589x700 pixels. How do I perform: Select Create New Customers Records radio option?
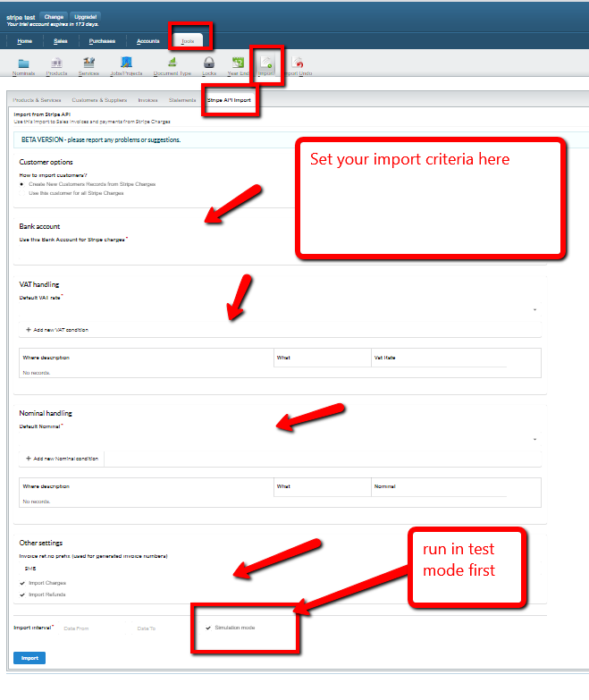point(22,184)
